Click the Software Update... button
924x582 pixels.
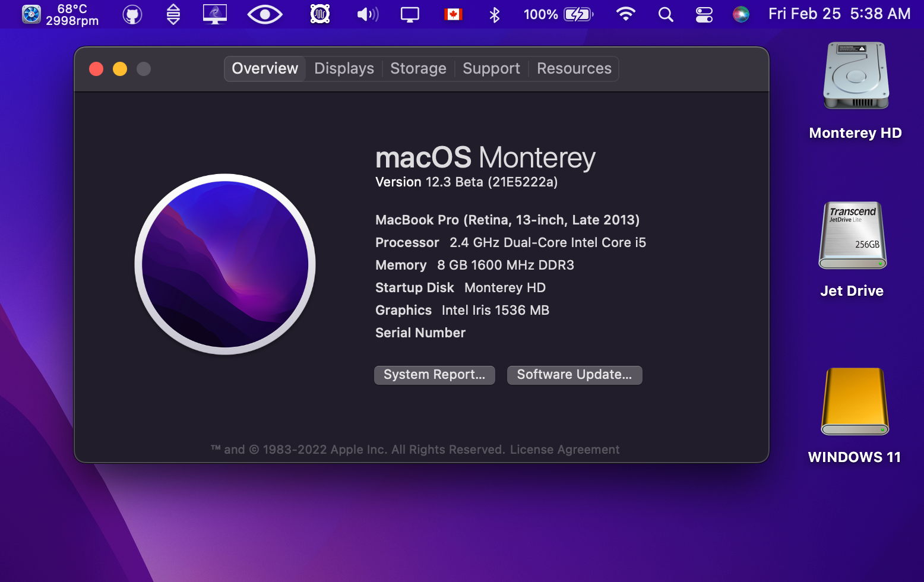[574, 375]
